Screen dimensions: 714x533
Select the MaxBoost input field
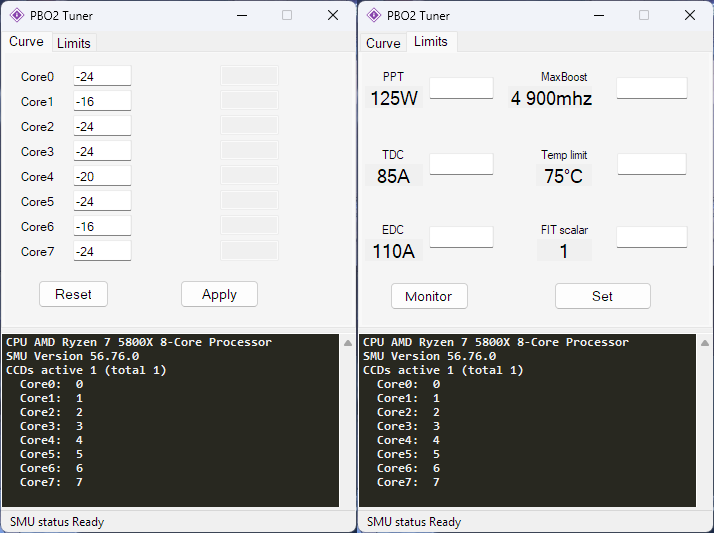click(x=651, y=88)
